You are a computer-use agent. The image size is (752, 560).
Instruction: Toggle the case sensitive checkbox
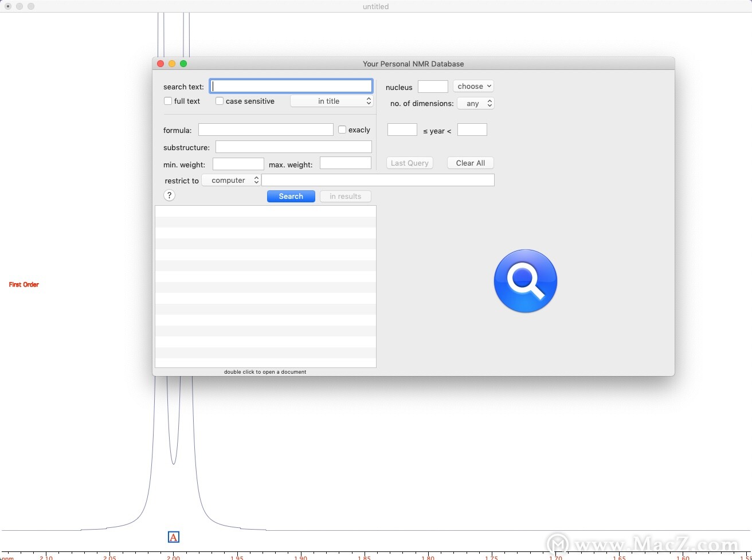pos(220,101)
